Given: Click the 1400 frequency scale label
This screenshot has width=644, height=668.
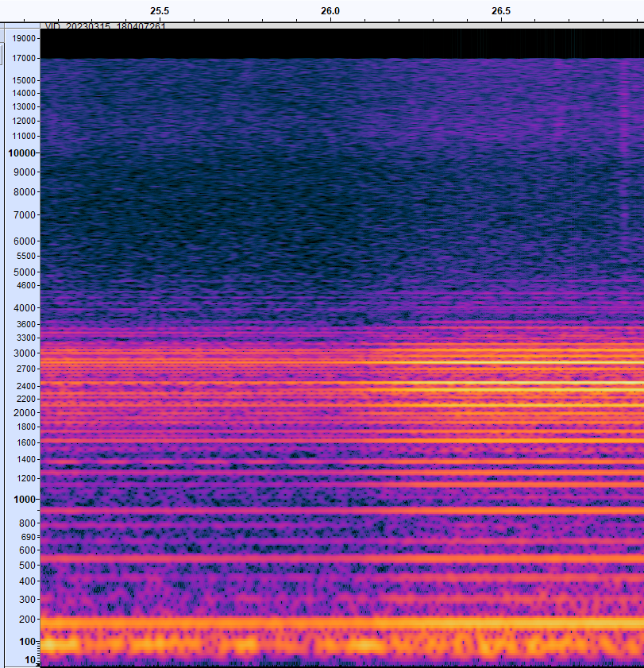Looking at the screenshot, I should [x=26, y=460].
